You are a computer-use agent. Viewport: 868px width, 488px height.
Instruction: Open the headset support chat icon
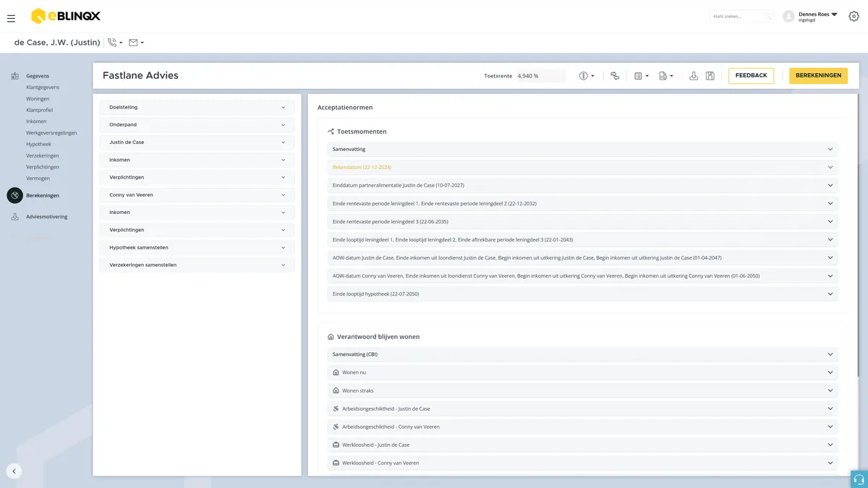pyautogui.click(x=859, y=479)
